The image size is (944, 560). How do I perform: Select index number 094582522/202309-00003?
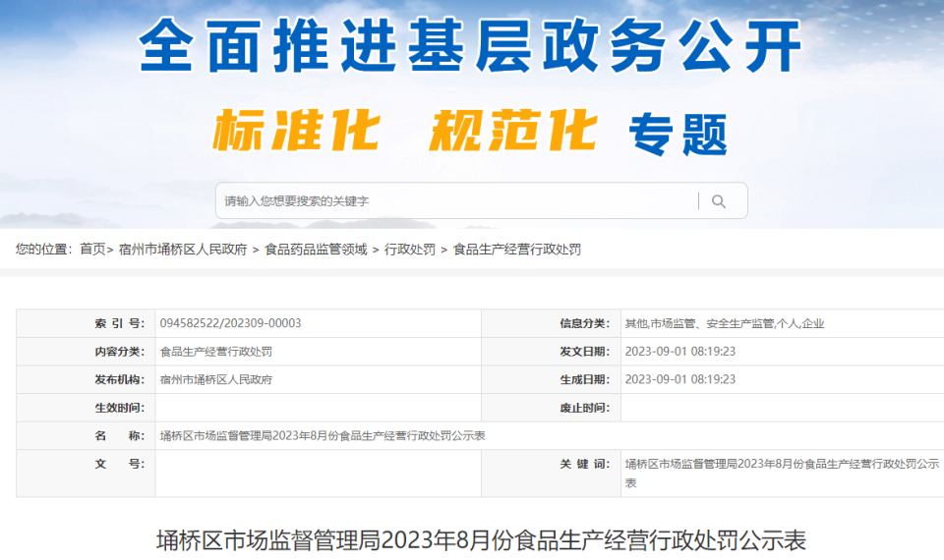(x=230, y=323)
